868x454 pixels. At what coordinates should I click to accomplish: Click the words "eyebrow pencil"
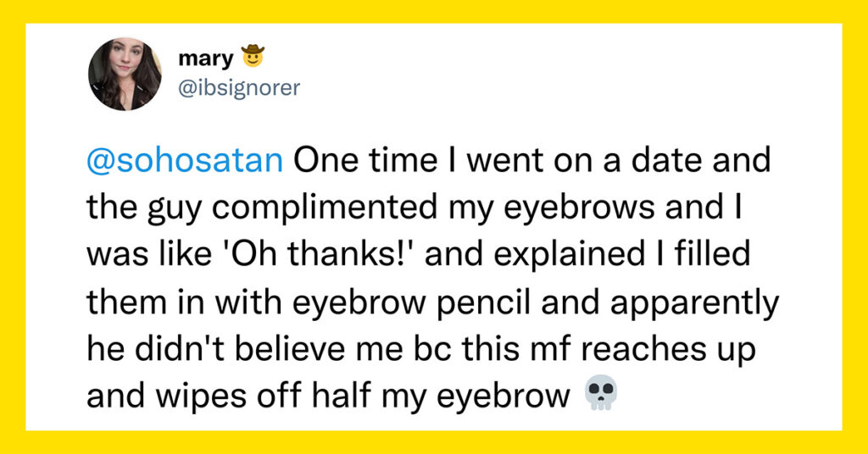point(413,303)
